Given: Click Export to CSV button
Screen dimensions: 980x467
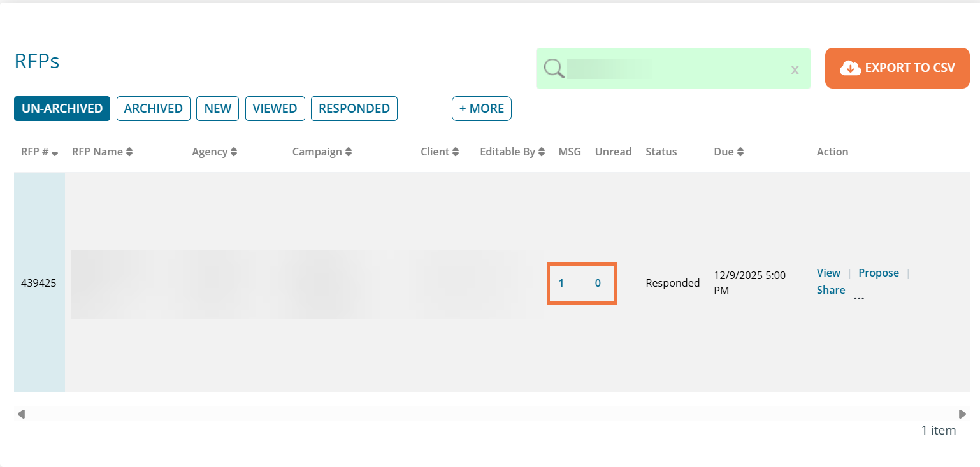Looking at the screenshot, I should point(897,68).
